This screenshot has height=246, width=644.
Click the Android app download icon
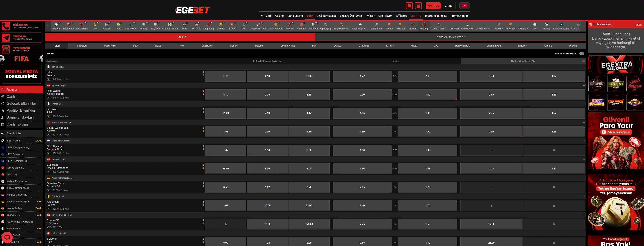click(x=409, y=5)
